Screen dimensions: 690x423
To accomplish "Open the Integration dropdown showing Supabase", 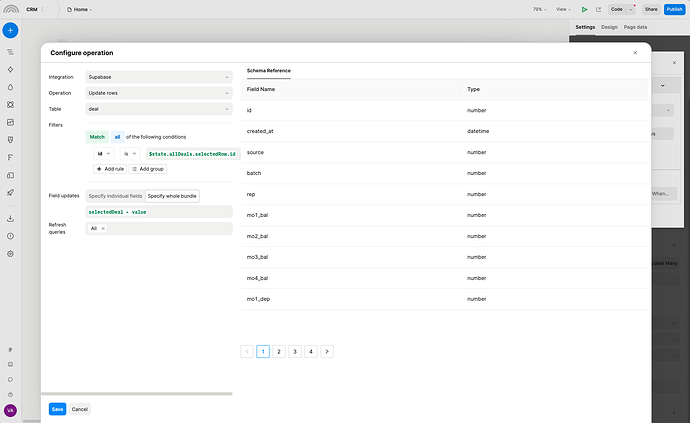I will point(158,76).
